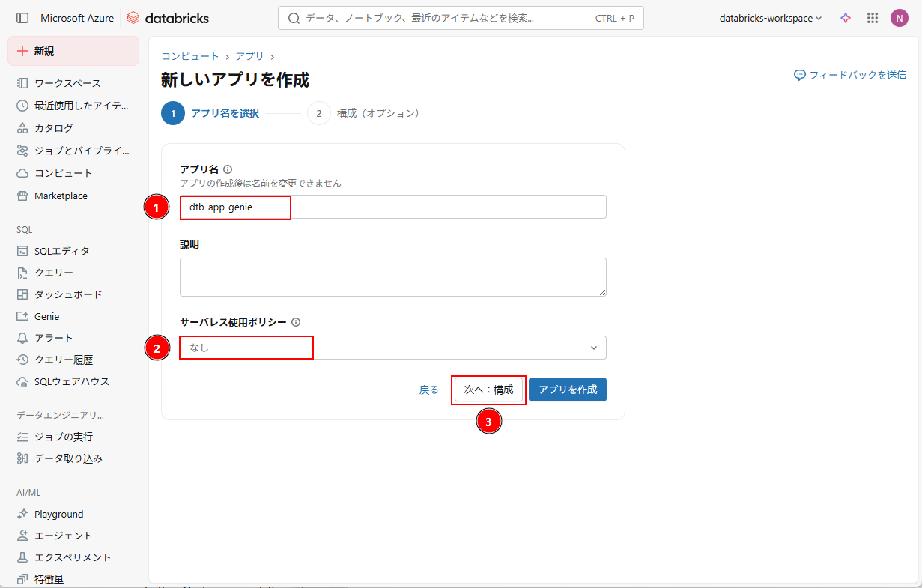This screenshot has height=588, width=922.
Task: Click the アプリを作成 button
Action: pos(567,390)
